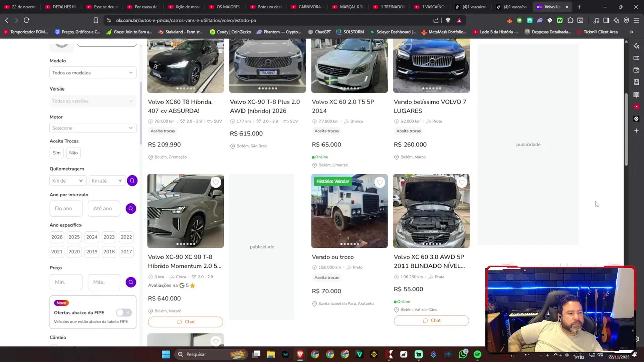
Task: Click the 'Até ano' year input field
Action: click(104, 208)
